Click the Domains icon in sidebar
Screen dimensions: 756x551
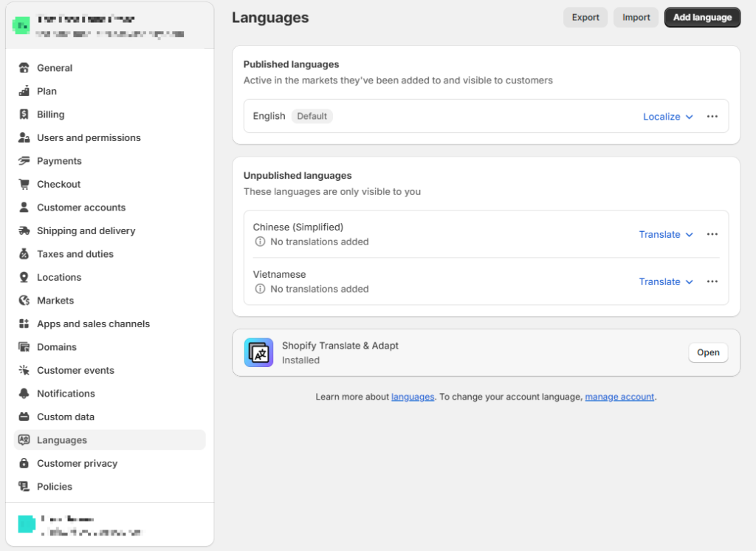24,347
